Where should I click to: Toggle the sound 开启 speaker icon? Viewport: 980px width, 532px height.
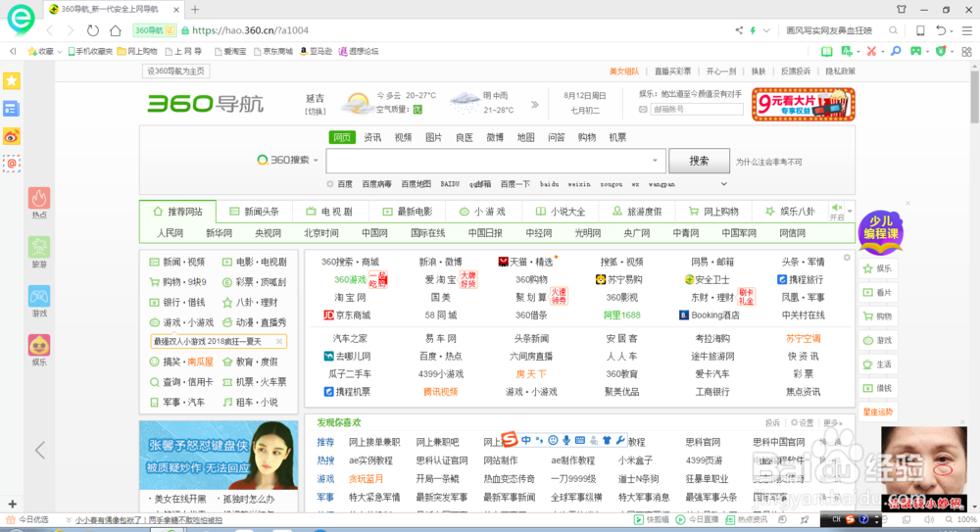837,212
